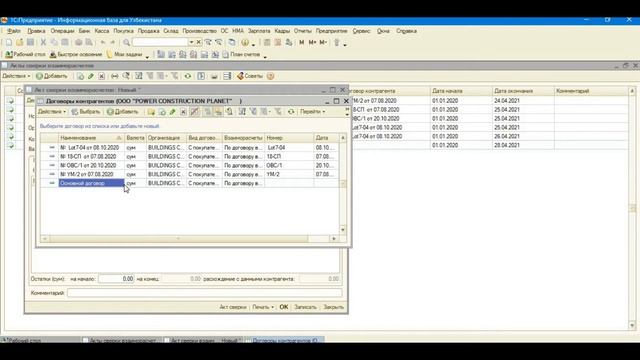Click New group folder icon in Договоры toolbar
640x360 pixels.
click(151, 112)
